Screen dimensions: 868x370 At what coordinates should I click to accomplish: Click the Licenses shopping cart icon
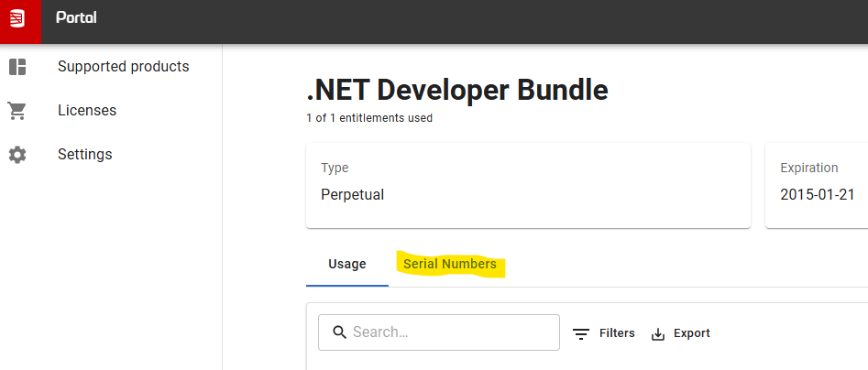tap(17, 111)
